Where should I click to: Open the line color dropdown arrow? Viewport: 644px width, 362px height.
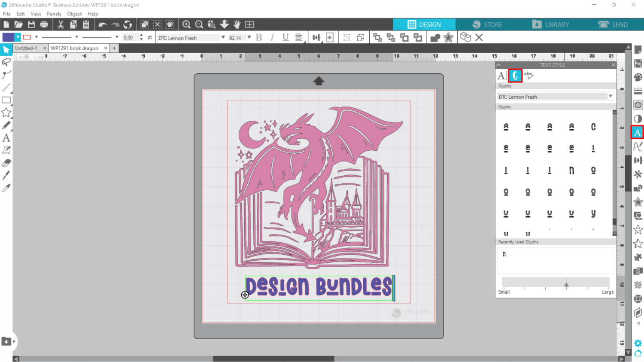tap(36, 37)
